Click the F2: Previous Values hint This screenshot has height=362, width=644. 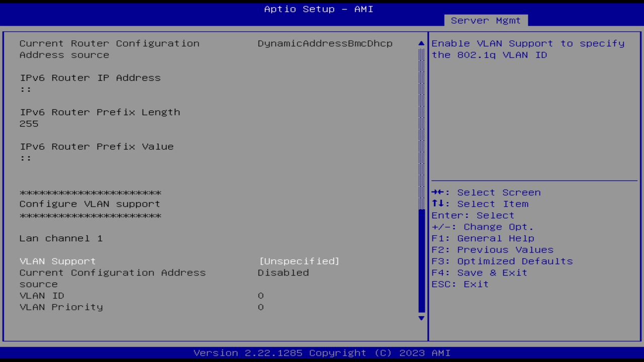click(x=493, y=250)
